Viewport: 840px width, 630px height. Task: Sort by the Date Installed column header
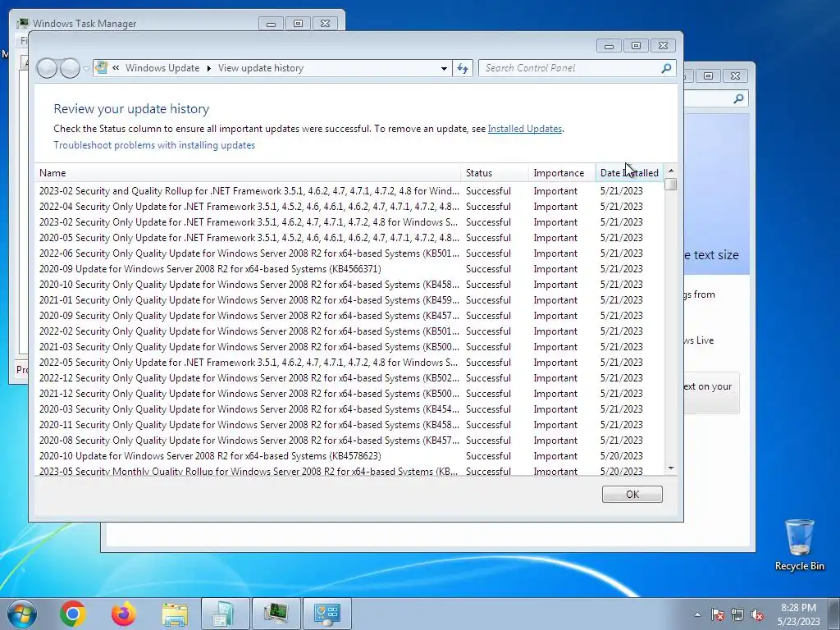click(x=629, y=173)
